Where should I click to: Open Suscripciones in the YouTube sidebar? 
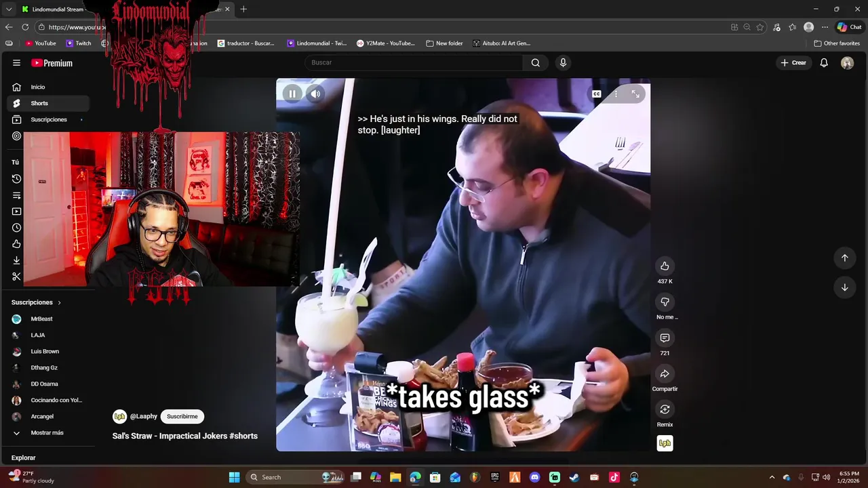[47, 119]
